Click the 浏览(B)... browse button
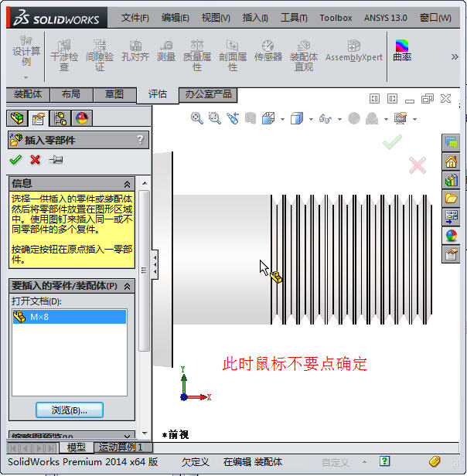This screenshot has height=476, width=467. tap(69, 410)
